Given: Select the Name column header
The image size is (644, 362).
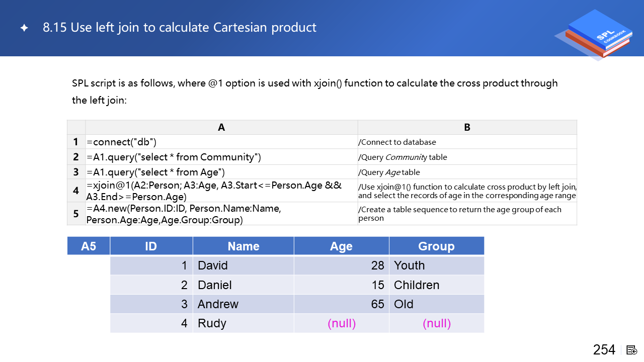Looking at the screenshot, I should [x=244, y=246].
